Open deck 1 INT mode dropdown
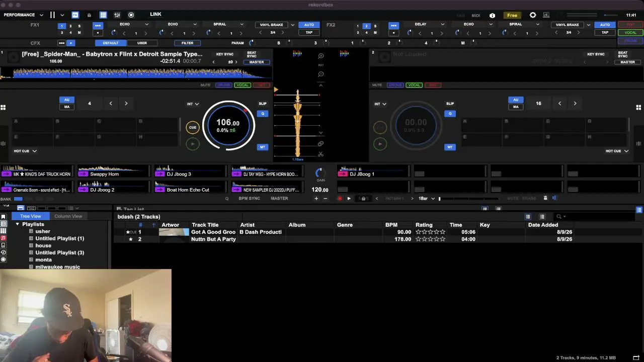 [193, 104]
